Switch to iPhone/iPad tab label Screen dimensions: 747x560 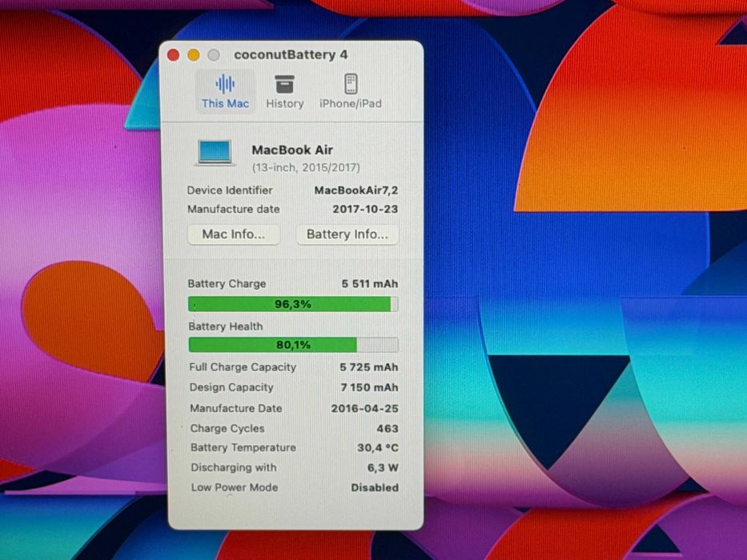(350, 103)
